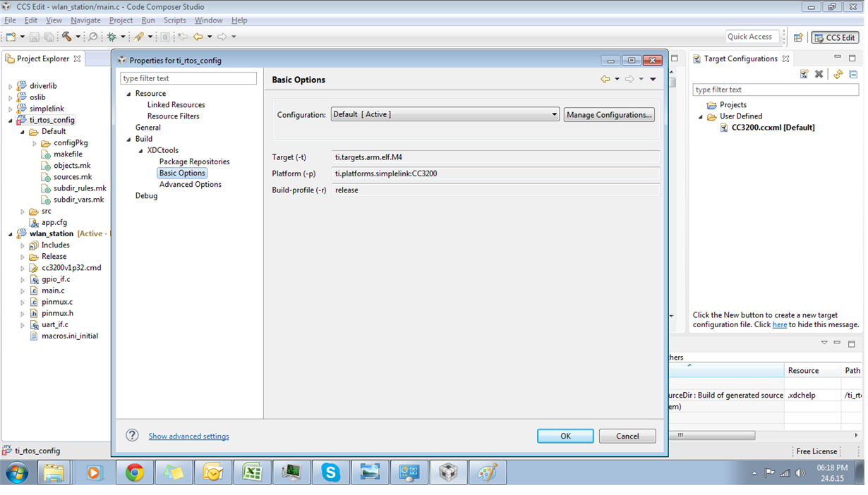The image size is (868, 495).
Task: Delete target configuration with X icon
Action: 819,73
